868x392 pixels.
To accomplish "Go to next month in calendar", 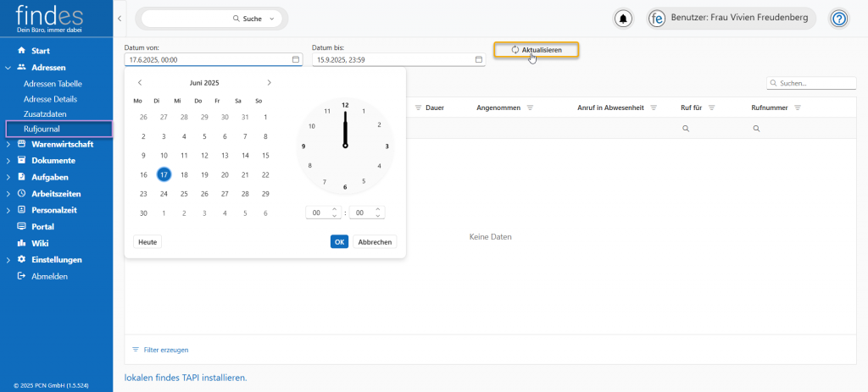I will coord(269,83).
